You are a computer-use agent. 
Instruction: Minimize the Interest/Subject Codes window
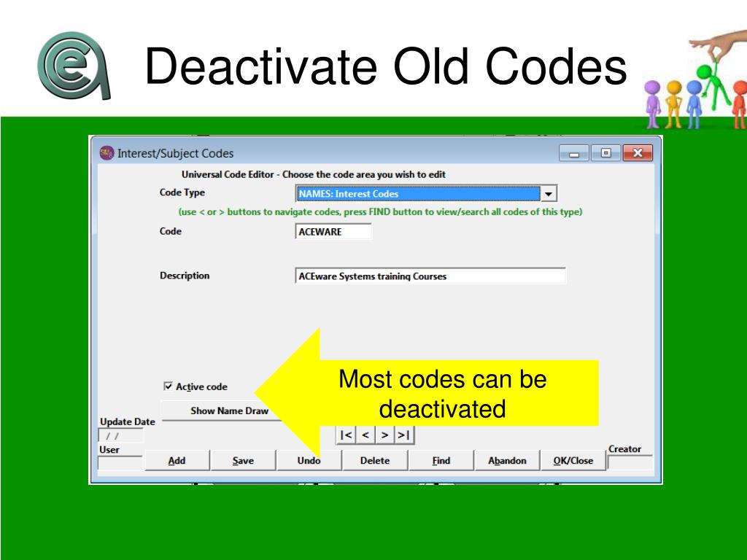(x=574, y=153)
